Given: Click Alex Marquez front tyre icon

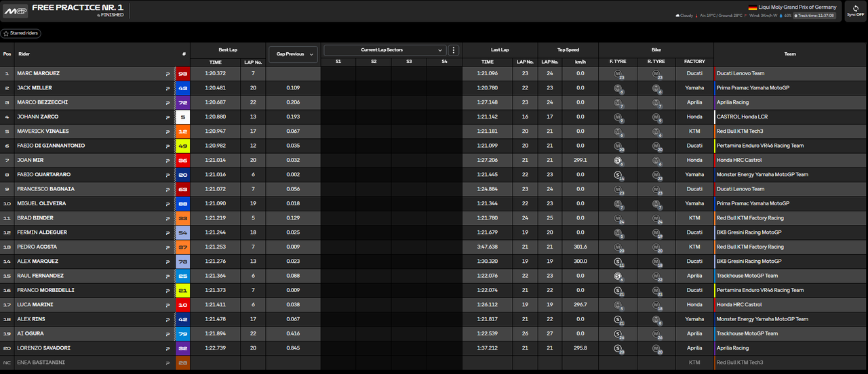Looking at the screenshot, I should coord(618,262).
